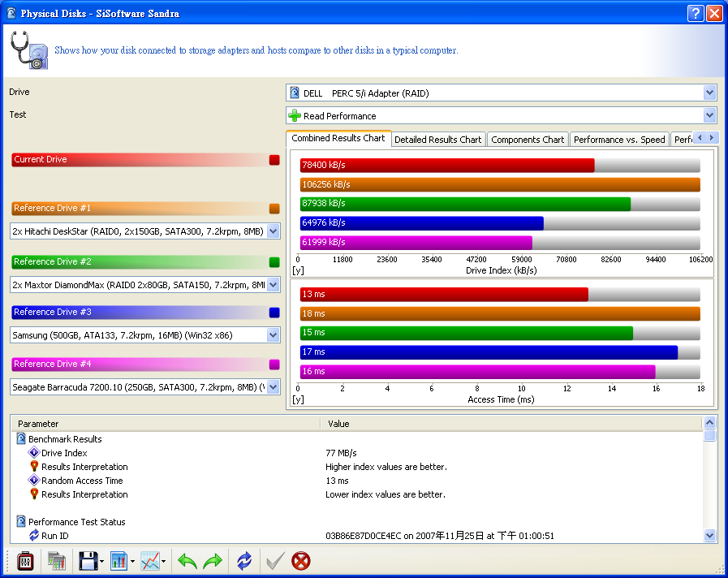Viewport: 728px width, 578px height.
Task: Open the line graph icon dropdown arrow
Action: 163,561
